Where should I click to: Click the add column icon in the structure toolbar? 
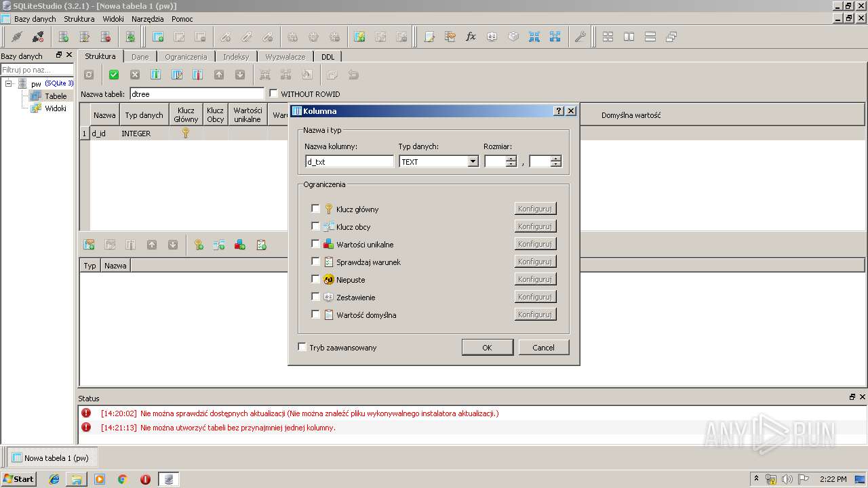[155, 75]
